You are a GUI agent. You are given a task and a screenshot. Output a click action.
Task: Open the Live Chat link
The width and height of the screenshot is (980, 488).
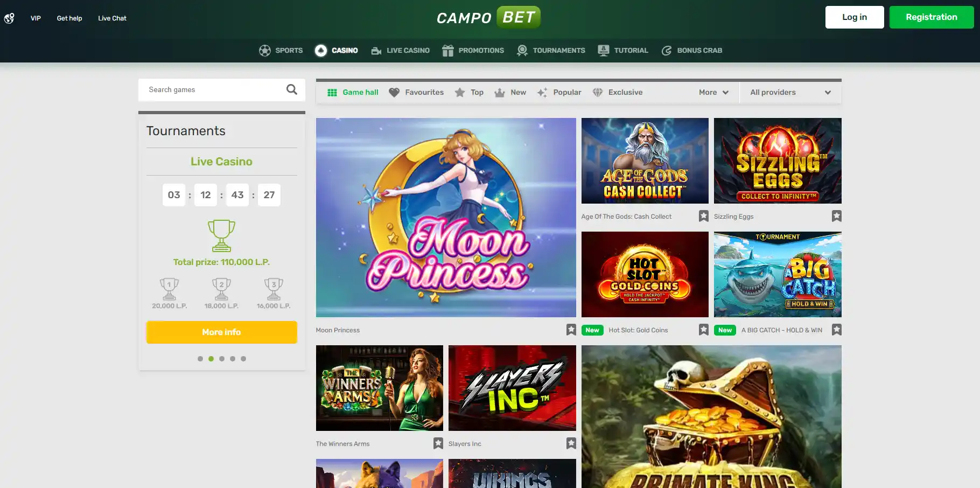(x=112, y=18)
